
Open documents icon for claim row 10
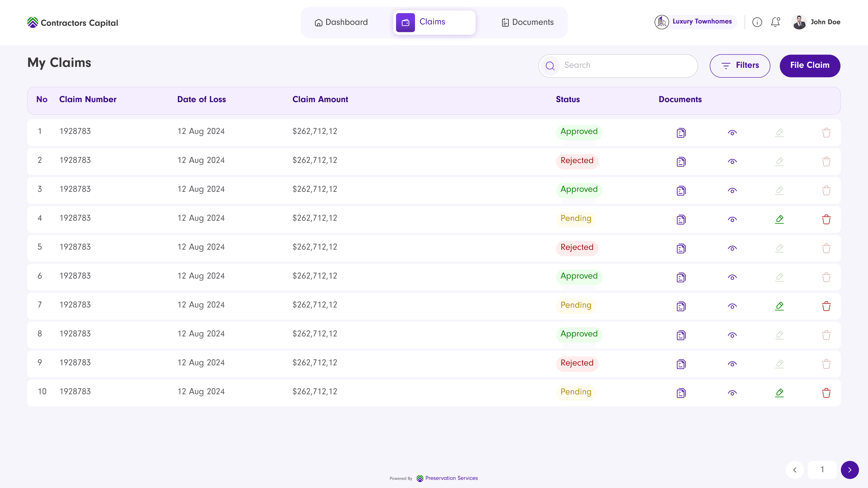[x=681, y=393]
